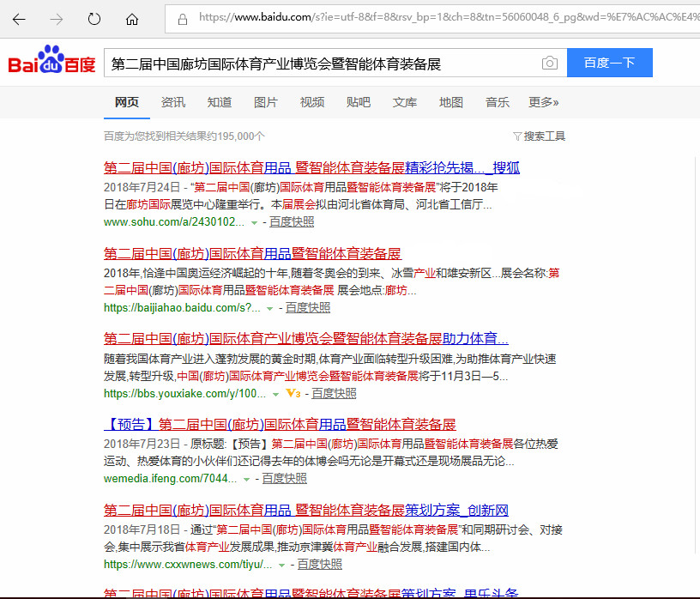Viewport: 700px width, 599px height.
Task: Click the padlock icon in the address bar
Action: click(x=182, y=19)
